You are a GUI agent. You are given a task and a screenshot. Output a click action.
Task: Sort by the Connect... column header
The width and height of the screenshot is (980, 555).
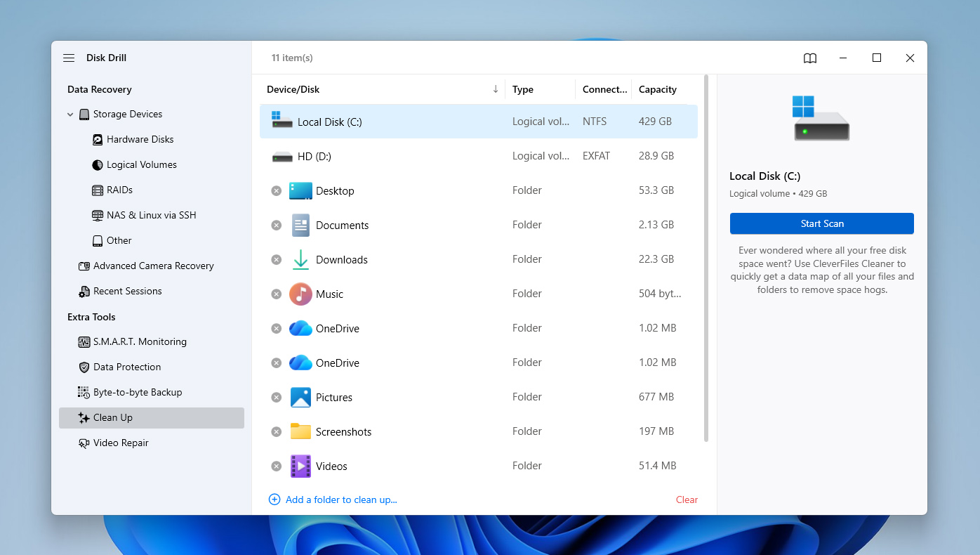pyautogui.click(x=605, y=90)
